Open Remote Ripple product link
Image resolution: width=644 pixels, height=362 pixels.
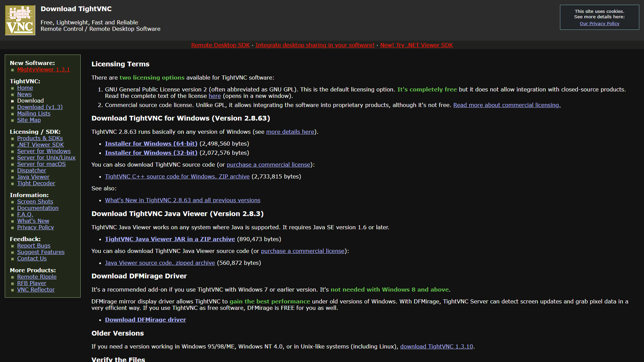[37, 277]
